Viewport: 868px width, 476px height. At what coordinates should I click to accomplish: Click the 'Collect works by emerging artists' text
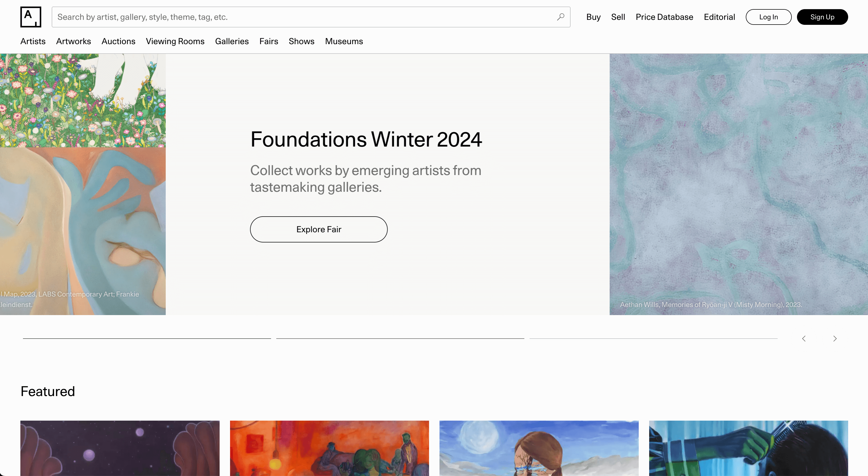[366, 179]
